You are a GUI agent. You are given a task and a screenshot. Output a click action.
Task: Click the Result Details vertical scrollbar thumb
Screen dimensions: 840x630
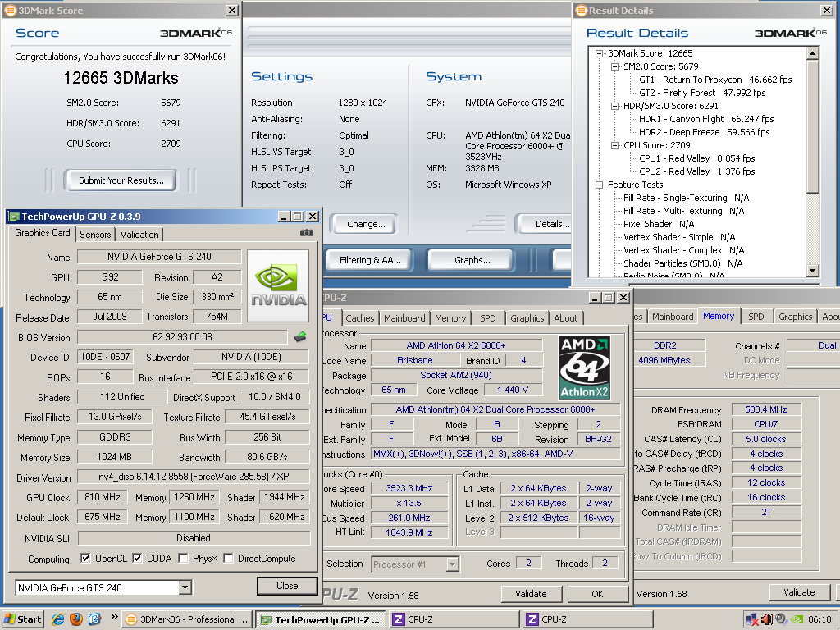813,126
